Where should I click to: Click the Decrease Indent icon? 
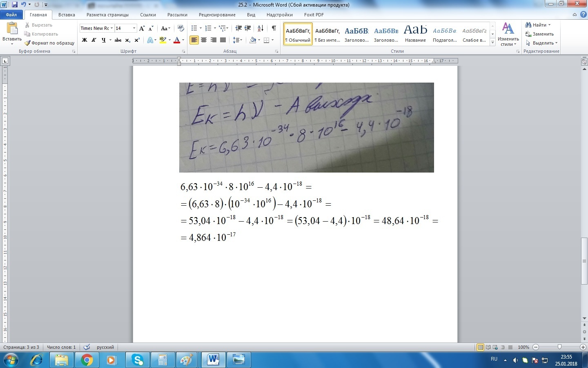pyautogui.click(x=238, y=28)
